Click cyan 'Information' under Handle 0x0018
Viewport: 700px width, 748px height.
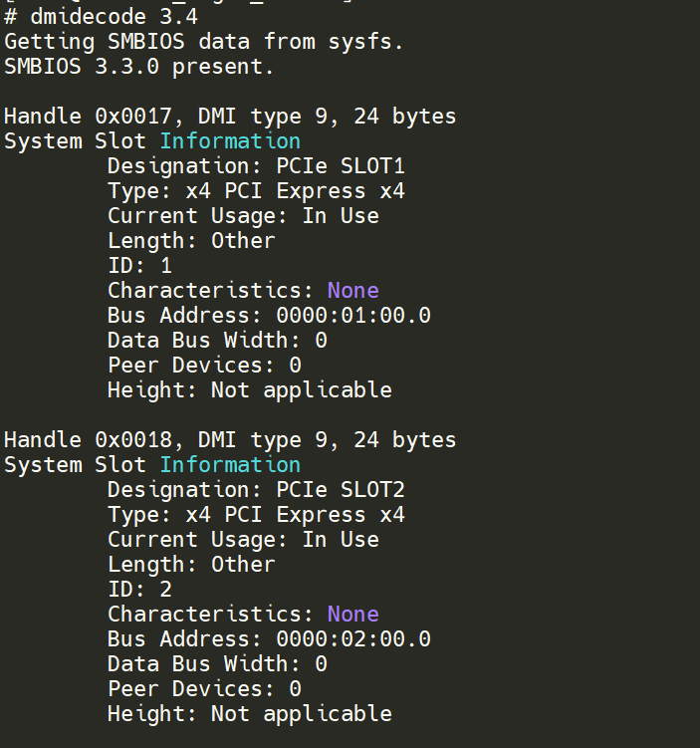230,465
